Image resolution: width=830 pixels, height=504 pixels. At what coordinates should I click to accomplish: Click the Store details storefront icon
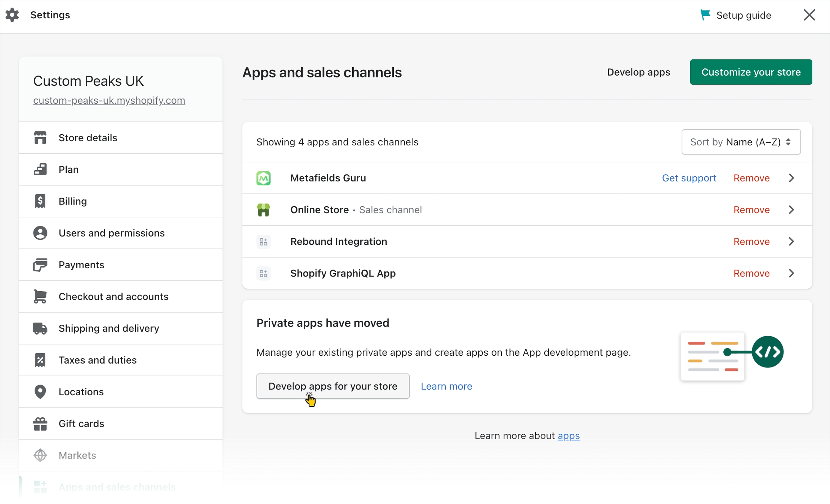(40, 138)
